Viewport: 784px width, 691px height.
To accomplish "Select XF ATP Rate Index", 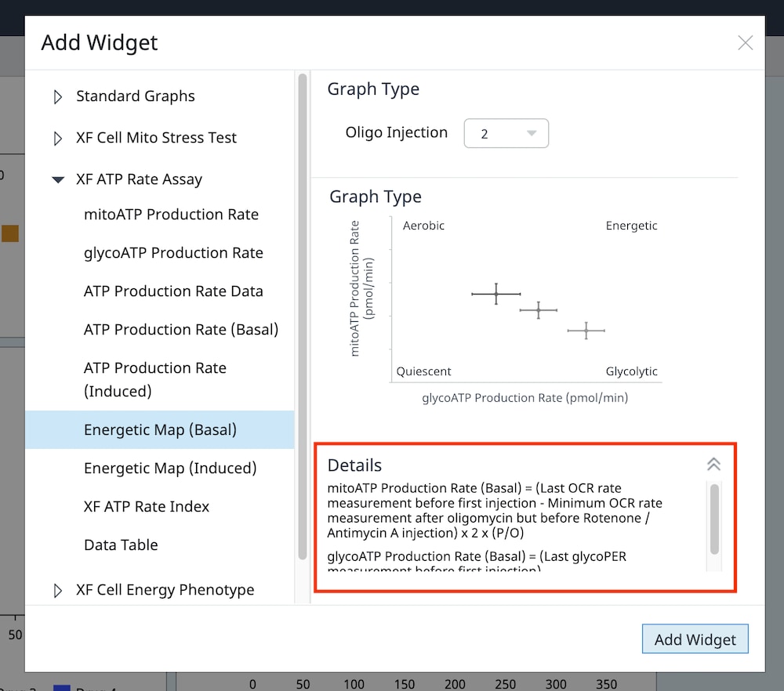I will tap(147, 507).
